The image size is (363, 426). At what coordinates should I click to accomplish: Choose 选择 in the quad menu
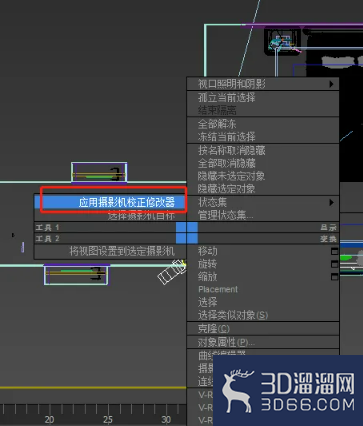click(263, 302)
